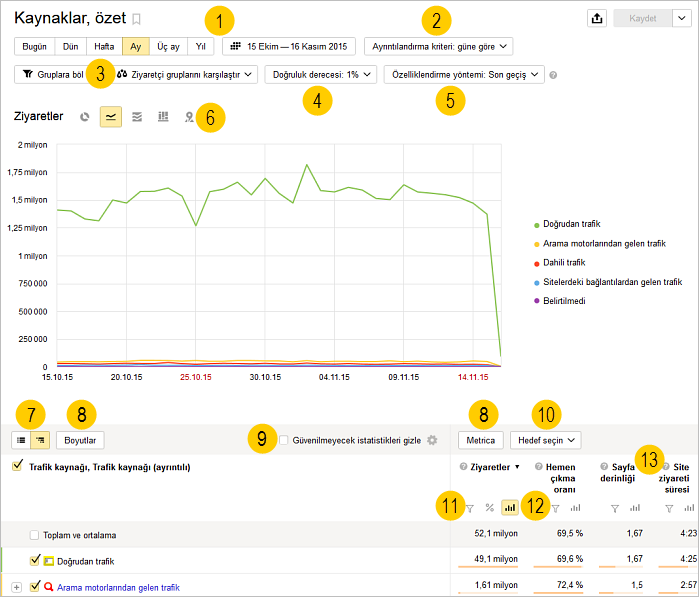Click 52,1 milyon total visits cell
The height and width of the screenshot is (597, 699).
click(x=496, y=533)
